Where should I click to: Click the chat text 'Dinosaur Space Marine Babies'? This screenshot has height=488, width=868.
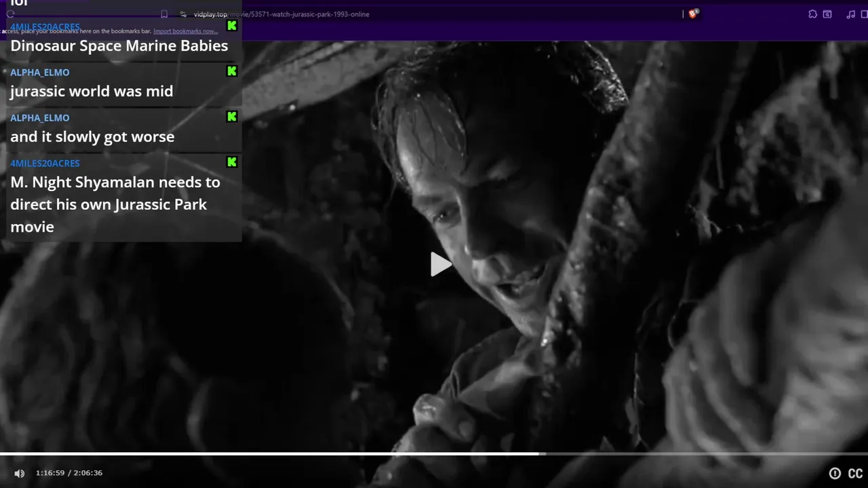pyautogui.click(x=119, y=46)
